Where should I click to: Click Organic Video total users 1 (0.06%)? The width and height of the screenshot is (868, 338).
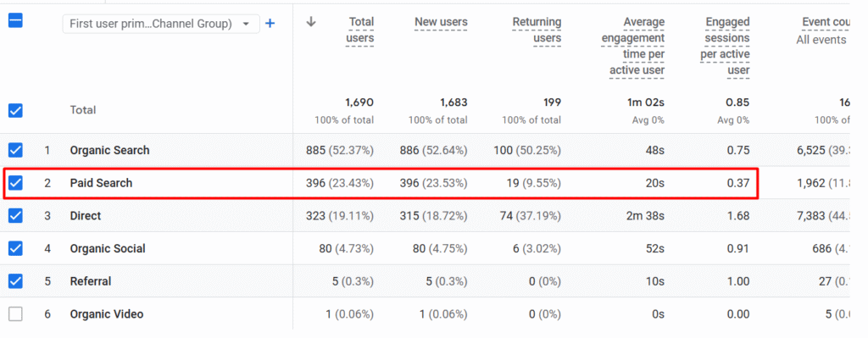coord(350,314)
